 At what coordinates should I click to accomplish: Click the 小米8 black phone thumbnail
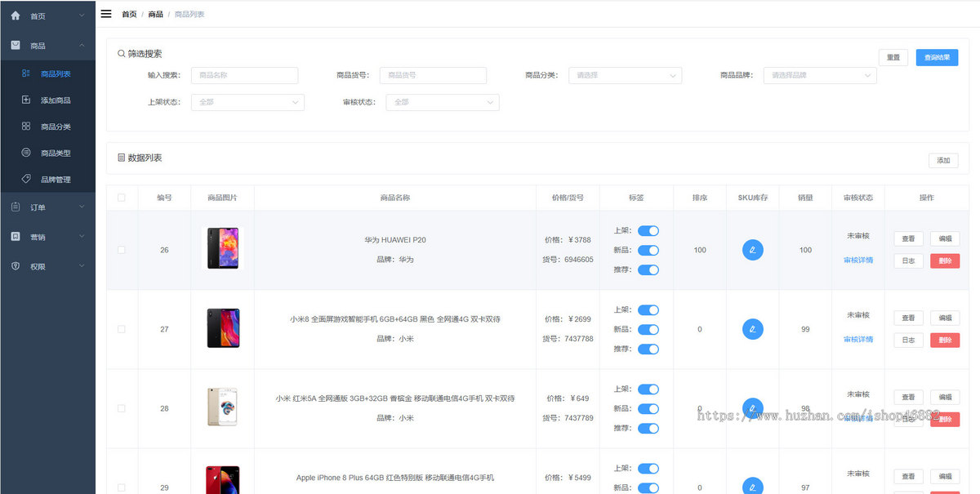pos(223,328)
